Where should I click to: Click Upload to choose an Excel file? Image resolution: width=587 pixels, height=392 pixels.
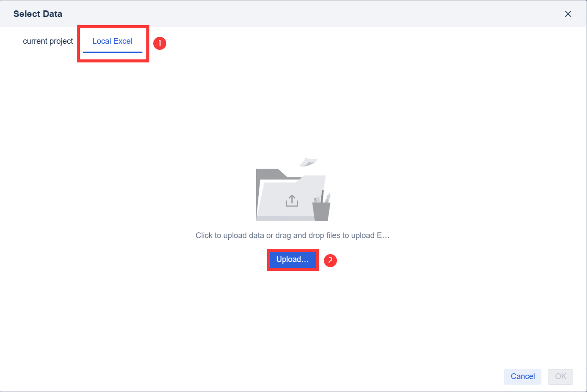click(293, 260)
